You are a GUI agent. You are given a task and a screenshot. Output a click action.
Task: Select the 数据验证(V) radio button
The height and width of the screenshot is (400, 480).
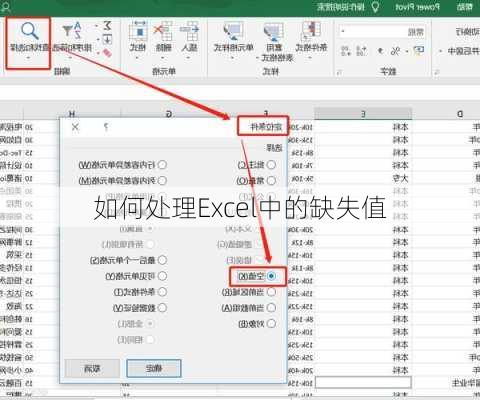[162, 308]
